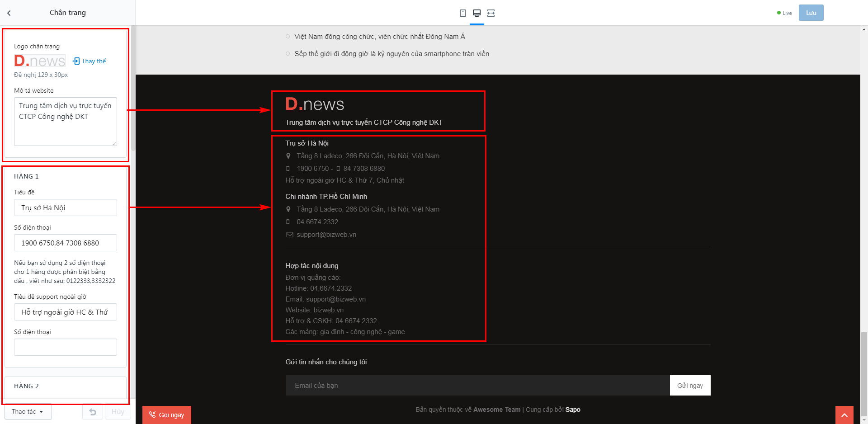Click phone number 84 7308 6880 in footer

(364, 169)
